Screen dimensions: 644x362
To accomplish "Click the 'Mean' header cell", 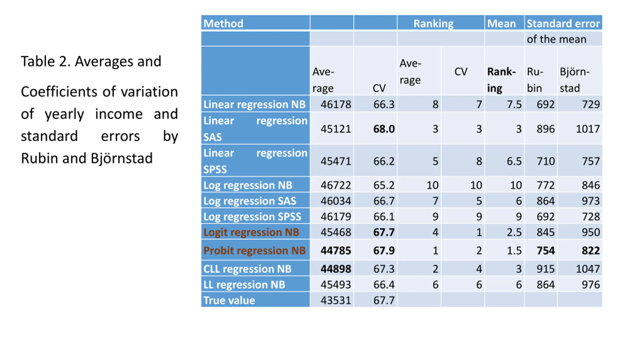I will pyautogui.click(x=504, y=23).
